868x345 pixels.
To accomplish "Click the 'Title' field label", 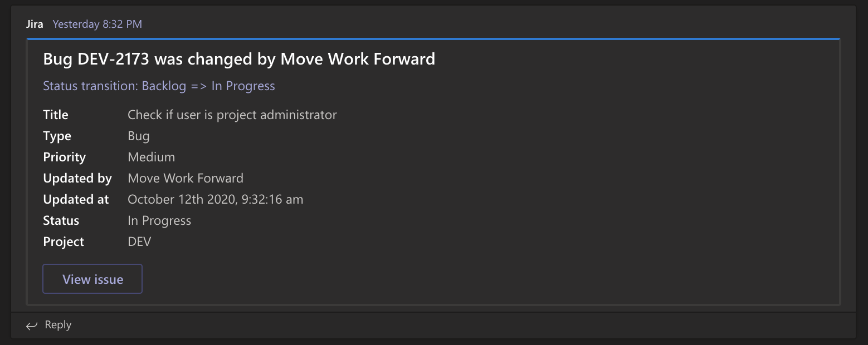I will (x=56, y=115).
